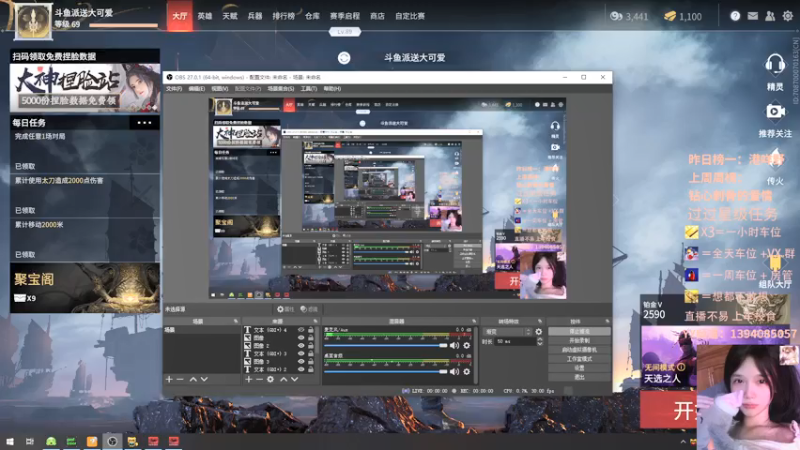Viewport: 800px width, 450px height.
Task: Open OBS 编辑(E) menu
Action: pos(196,89)
